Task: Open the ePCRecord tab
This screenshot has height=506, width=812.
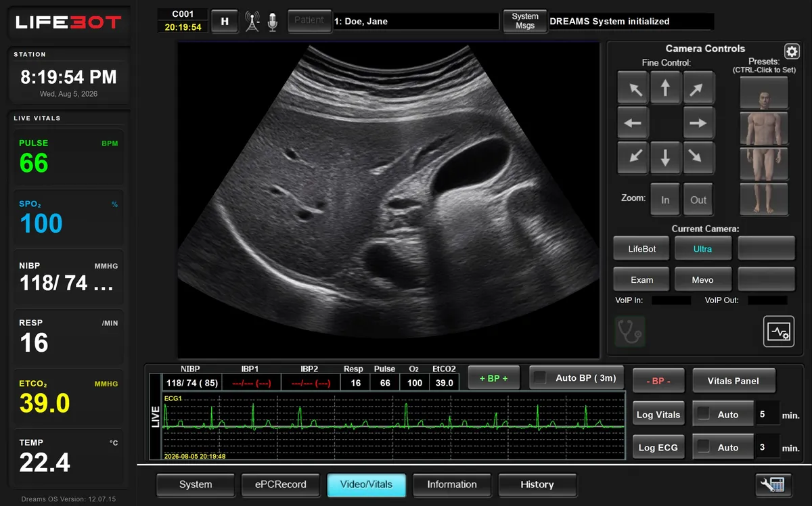Action: tap(281, 484)
